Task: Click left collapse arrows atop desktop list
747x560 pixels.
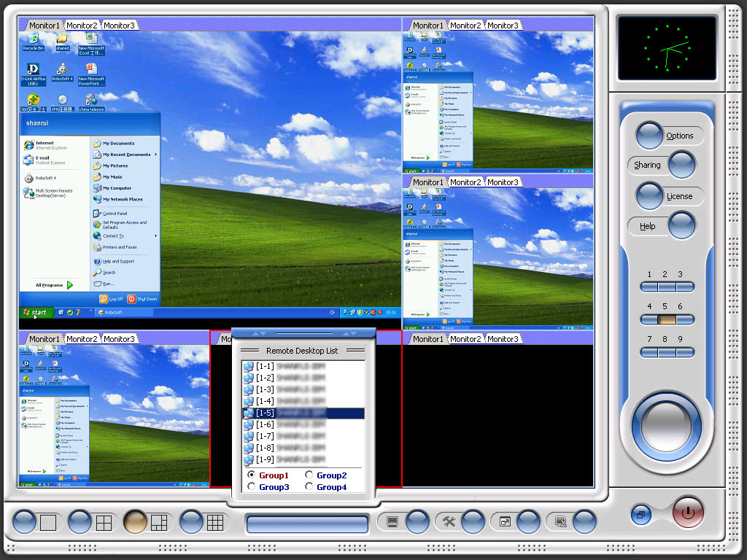Action: click(259, 333)
